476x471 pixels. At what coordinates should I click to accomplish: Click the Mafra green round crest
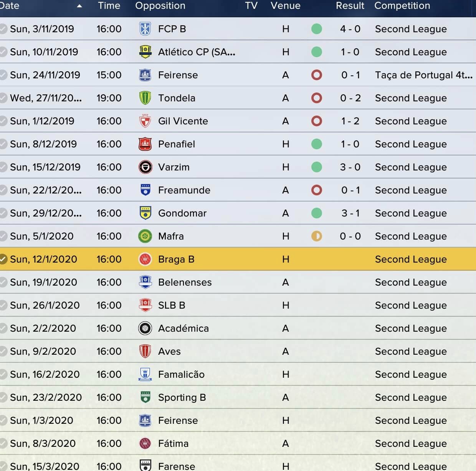[x=145, y=236]
